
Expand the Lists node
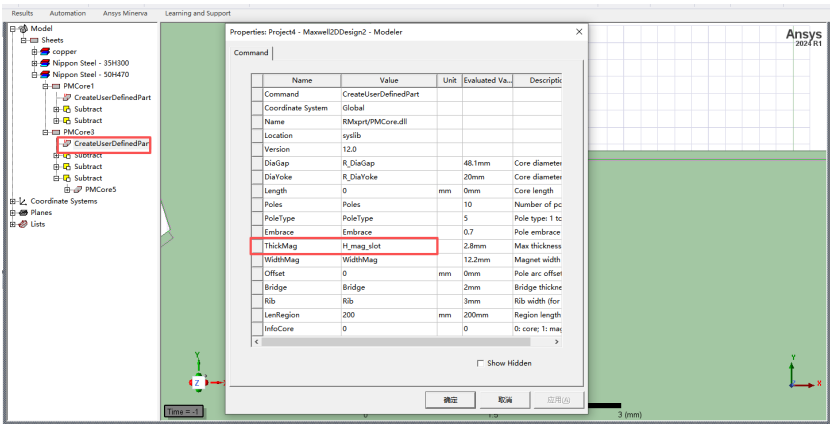(13, 224)
